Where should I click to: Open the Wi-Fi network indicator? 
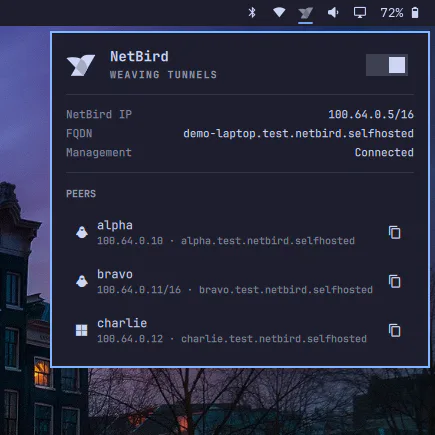tap(279, 13)
